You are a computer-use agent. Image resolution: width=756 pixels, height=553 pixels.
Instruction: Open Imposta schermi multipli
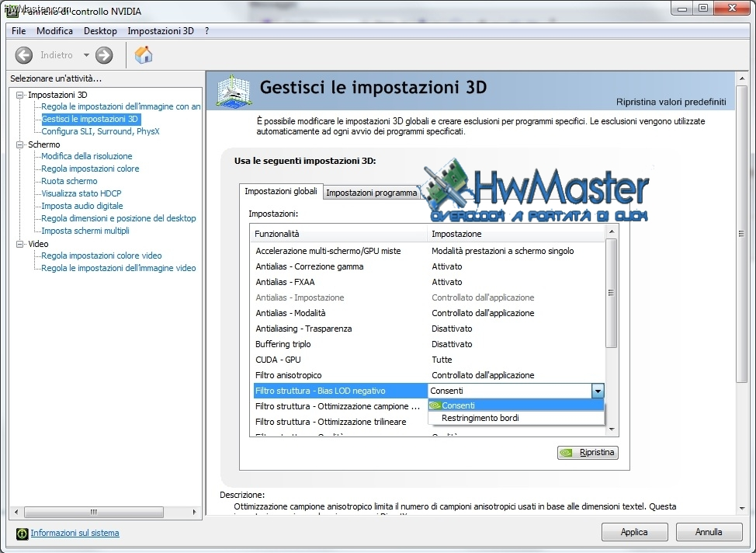click(x=85, y=231)
